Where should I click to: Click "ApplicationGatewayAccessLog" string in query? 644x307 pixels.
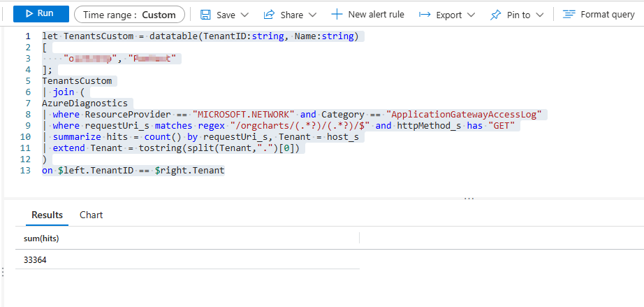click(x=464, y=114)
